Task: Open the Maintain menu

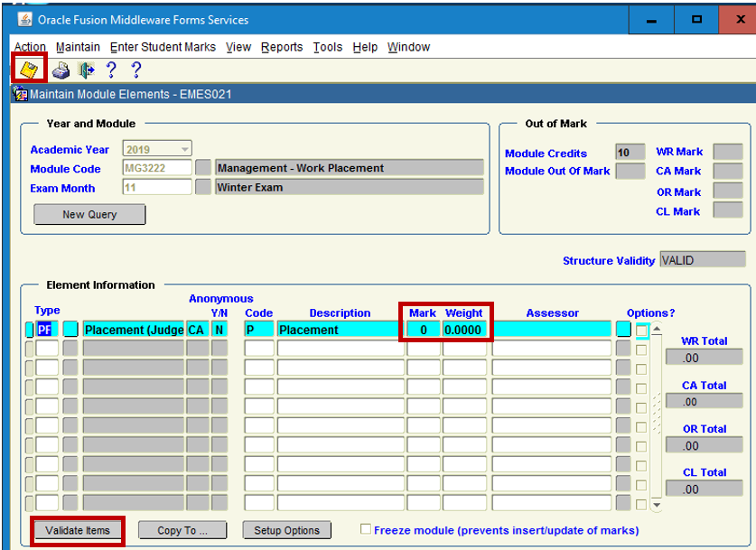Action: 78,47
